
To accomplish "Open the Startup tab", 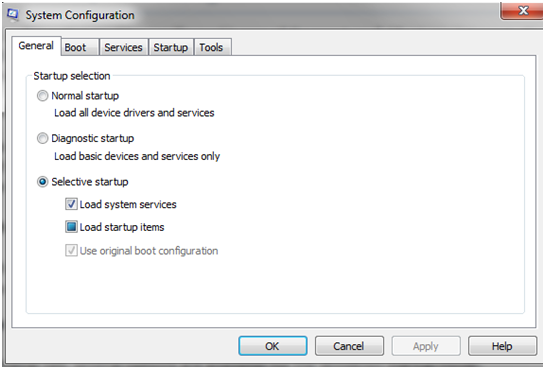I will tap(171, 47).
